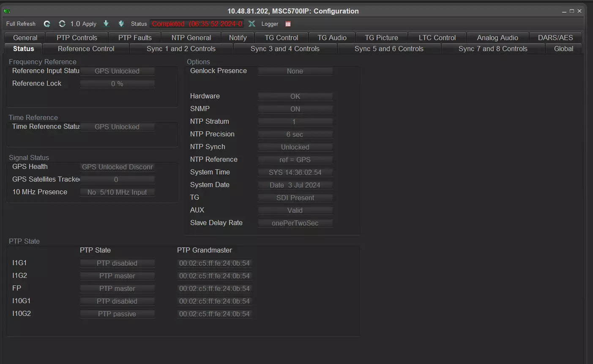Maximize the Configuration window
Screen dimensions: 593x364
tap(572, 11)
